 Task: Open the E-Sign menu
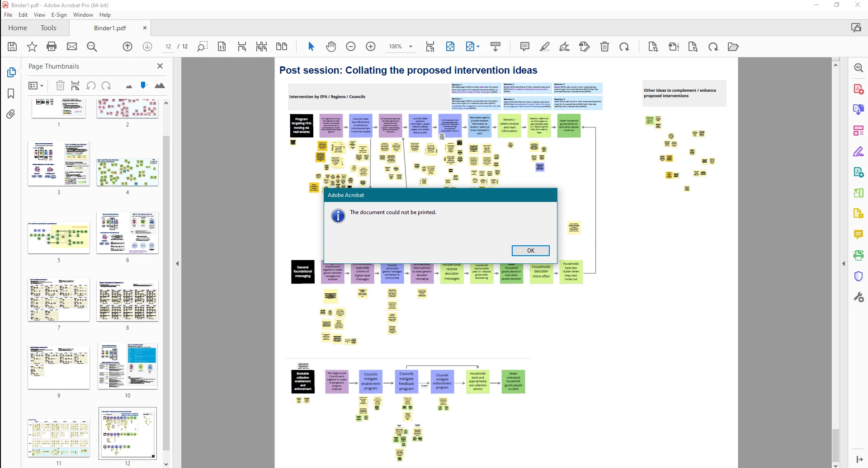click(59, 15)
